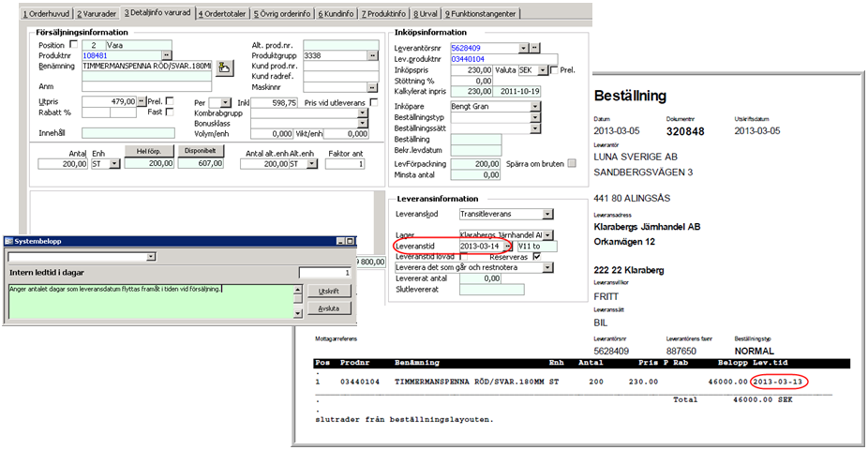This screenshot has width=868, height=450.
Task: Toggle the Prel. checkbox beside Valuta
Action: click(554, 70)
